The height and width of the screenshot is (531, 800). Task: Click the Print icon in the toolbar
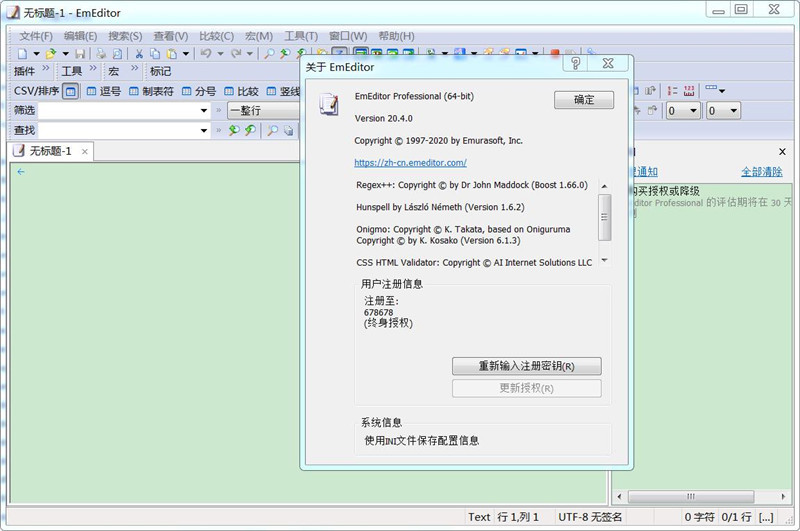coord(102,53)
